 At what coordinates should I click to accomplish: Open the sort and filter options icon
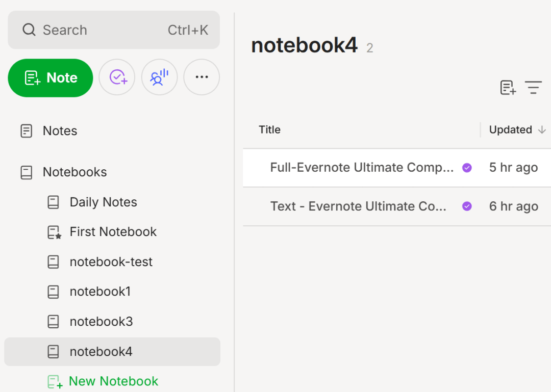534,88
